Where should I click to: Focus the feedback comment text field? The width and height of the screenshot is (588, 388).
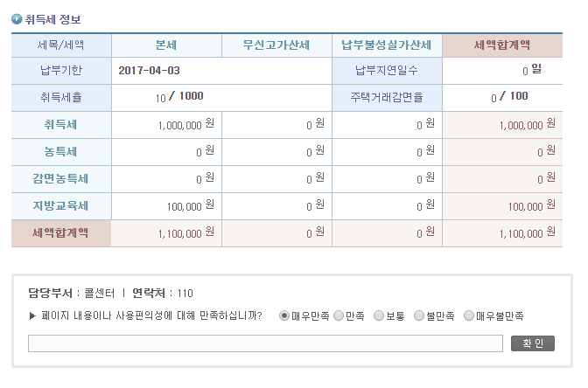coord(265,343)
